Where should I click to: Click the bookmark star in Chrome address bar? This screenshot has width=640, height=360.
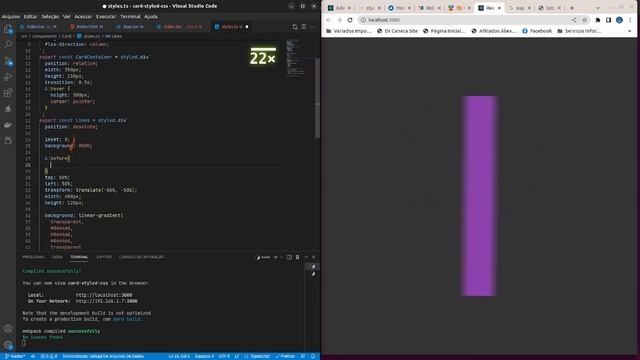(584, 20)
